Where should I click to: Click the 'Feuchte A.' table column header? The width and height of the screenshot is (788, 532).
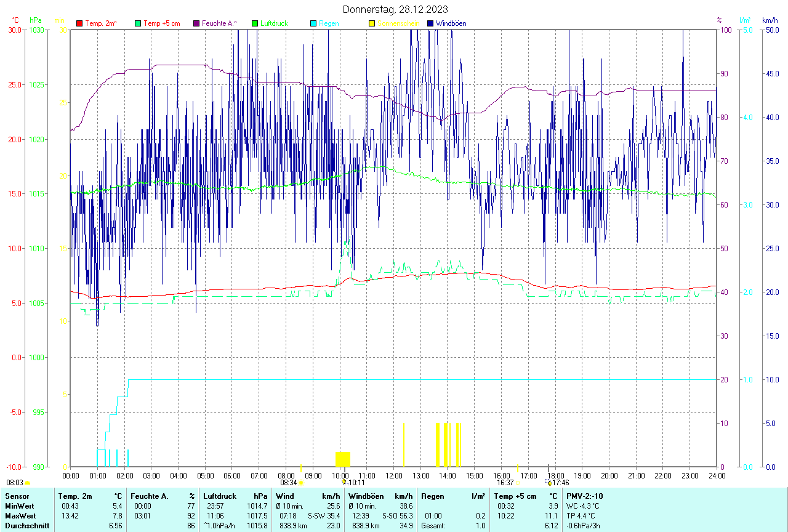point(149,496)
